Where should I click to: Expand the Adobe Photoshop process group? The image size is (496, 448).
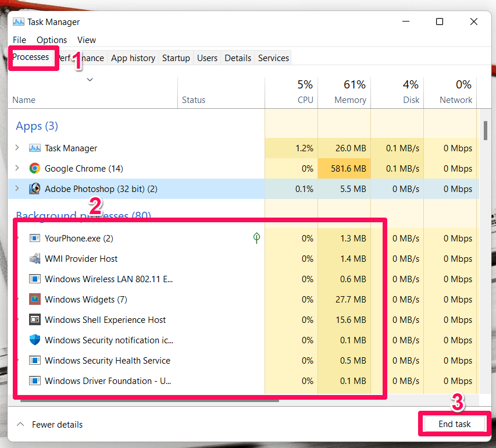(x=17, y=189)
